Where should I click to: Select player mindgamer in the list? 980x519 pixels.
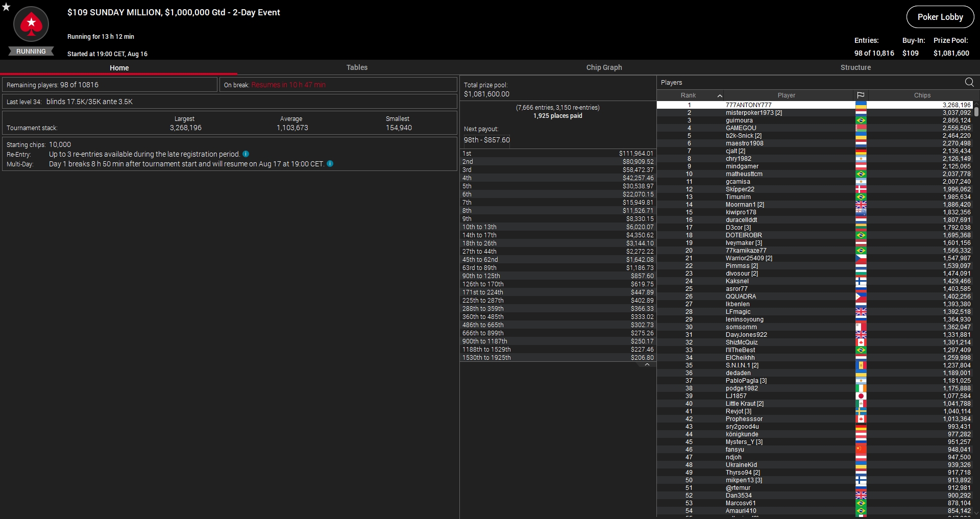tap(815, 166)
